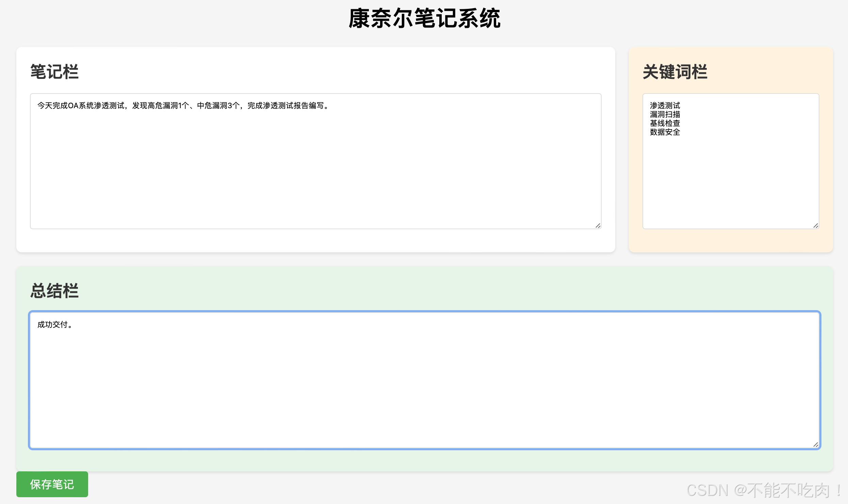The width and height of the screenshot is (848, 504).
Task: Click the keyword 基线检查 line
Action: click(665, 123)
